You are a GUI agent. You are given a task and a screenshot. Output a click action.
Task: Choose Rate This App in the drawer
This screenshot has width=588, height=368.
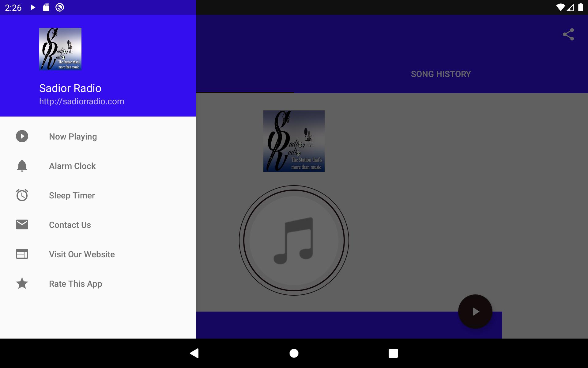98,284
